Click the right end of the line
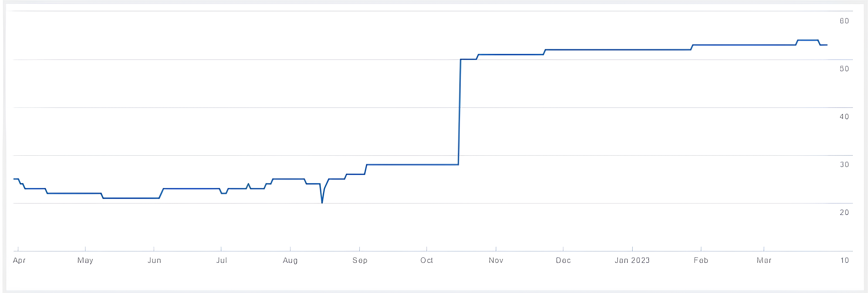Screen dimensions: 868x293 (x=827, y=45)
